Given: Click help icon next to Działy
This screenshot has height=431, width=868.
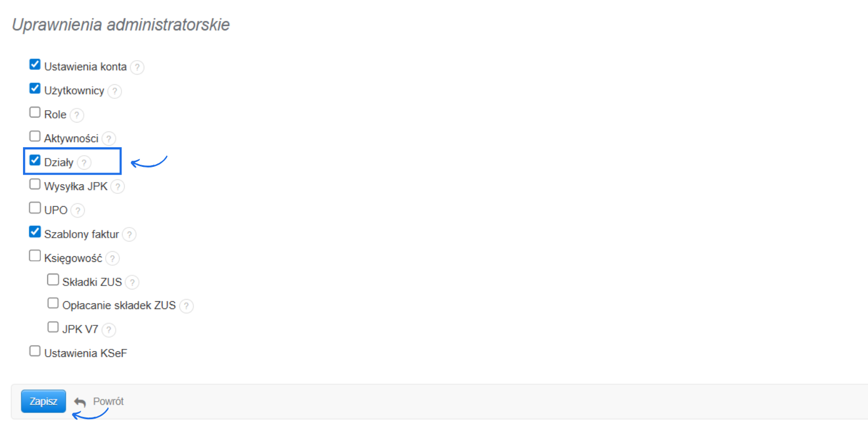Looking at the screenshot, I should pyautogui.click(x=84, y=163).
